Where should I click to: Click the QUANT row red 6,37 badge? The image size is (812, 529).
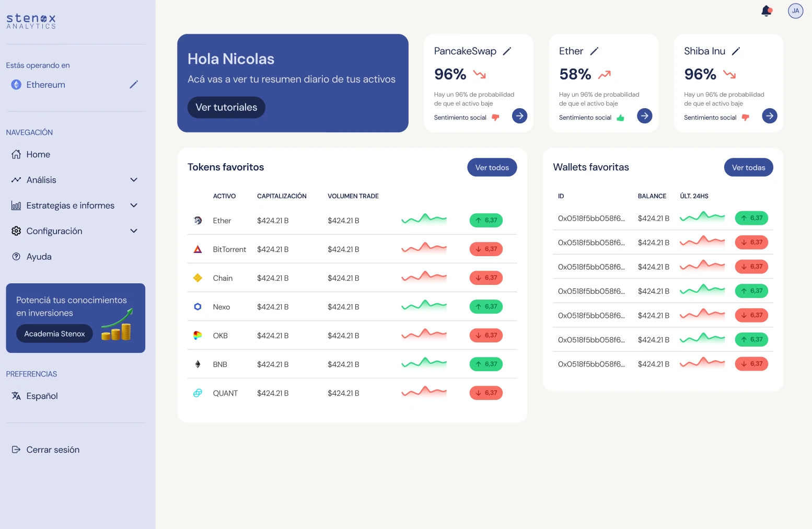click(x=486, y=393)
